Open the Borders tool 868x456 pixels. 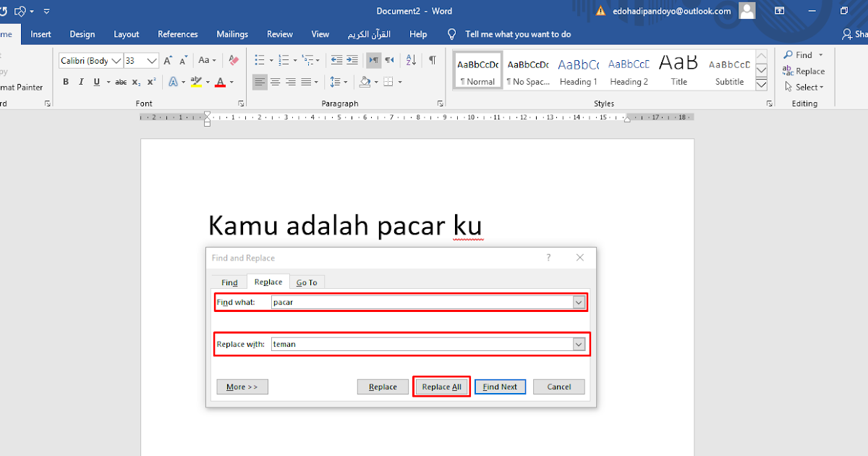388,82
